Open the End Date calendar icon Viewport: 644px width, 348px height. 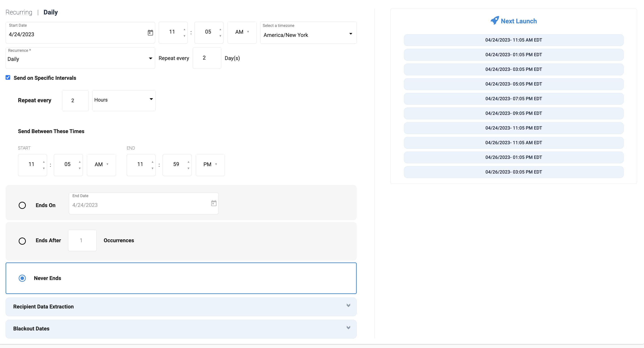click(x=214, y=203)
